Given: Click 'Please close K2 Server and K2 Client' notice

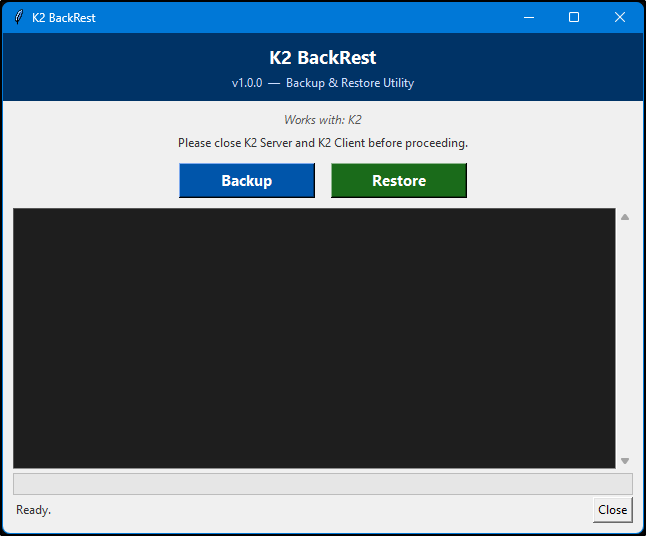Looking at the screenshot, I should (x=323, y=143).
